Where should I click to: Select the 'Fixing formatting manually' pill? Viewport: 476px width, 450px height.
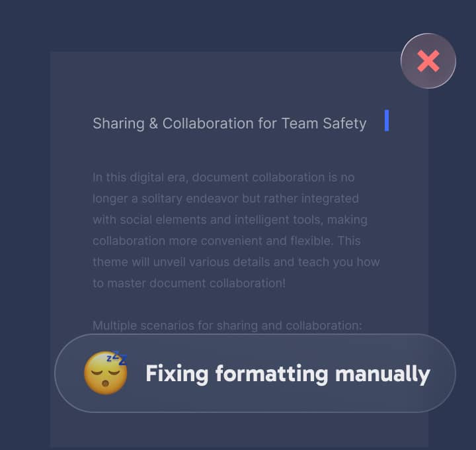255,373
